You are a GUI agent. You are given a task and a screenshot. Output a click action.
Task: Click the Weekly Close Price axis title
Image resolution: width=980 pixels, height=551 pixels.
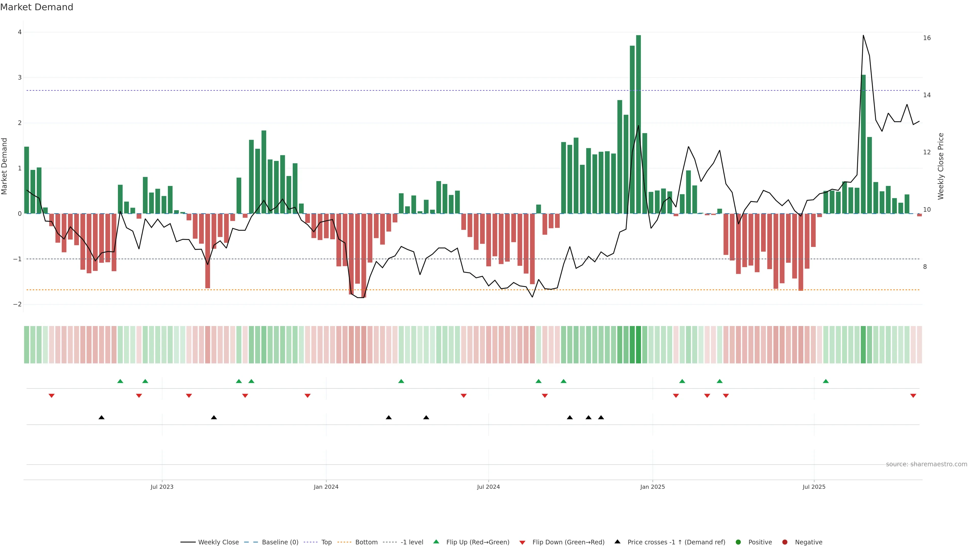coord(941,166)
